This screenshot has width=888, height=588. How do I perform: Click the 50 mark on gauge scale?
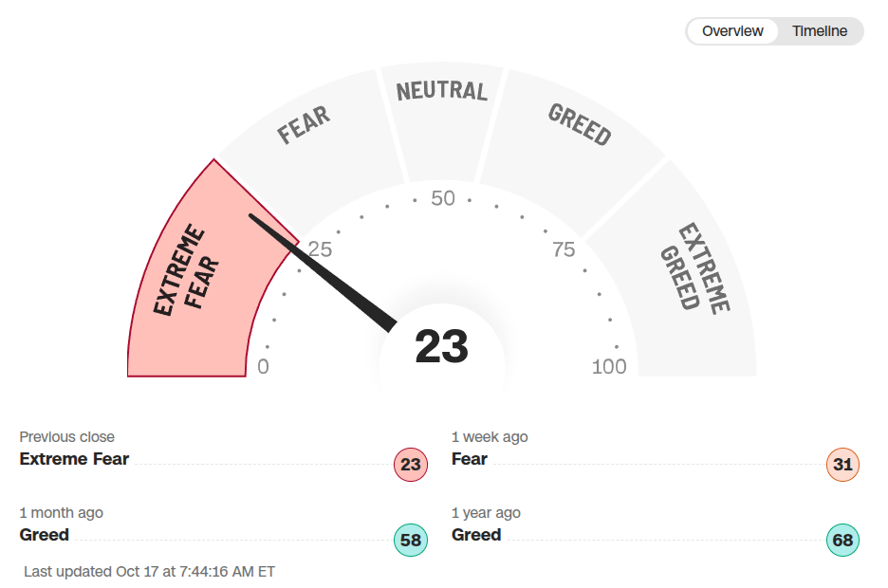pyautogui.click(x=443, y=199)
